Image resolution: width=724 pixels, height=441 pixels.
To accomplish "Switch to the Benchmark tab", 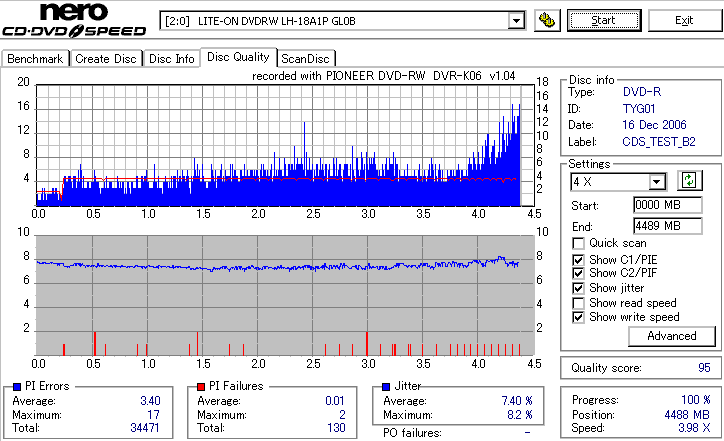I will [35, 59].
